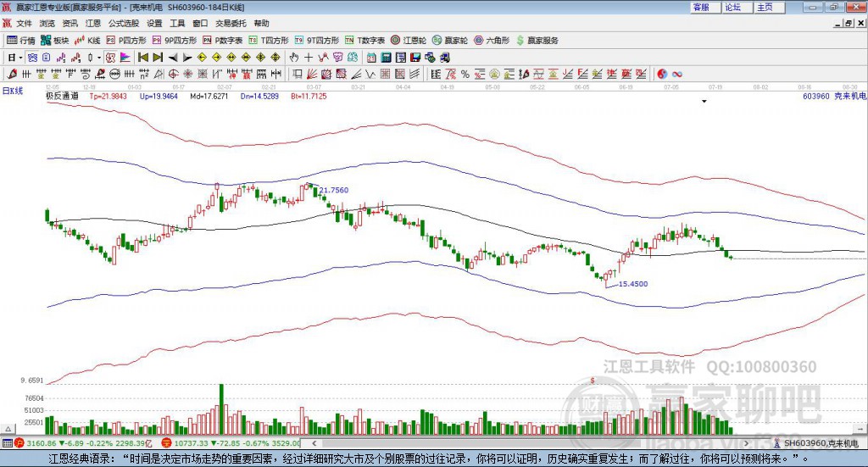Screen dimensions: 868x467
Task: Open the 公式选股 menu
Action: [124, 23]
